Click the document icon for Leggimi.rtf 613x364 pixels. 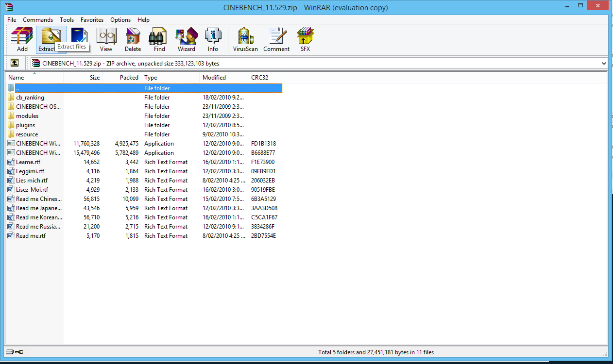11,171
